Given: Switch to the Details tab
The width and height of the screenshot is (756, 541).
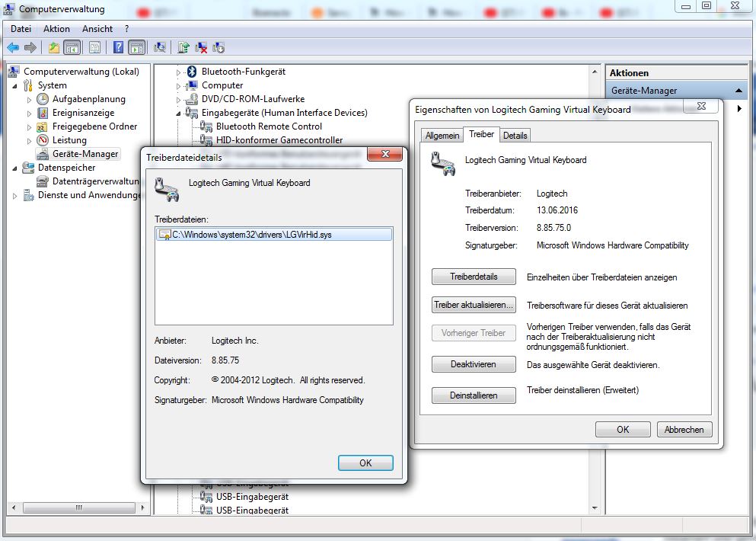Looking at the screenshot, I should 515,136.
